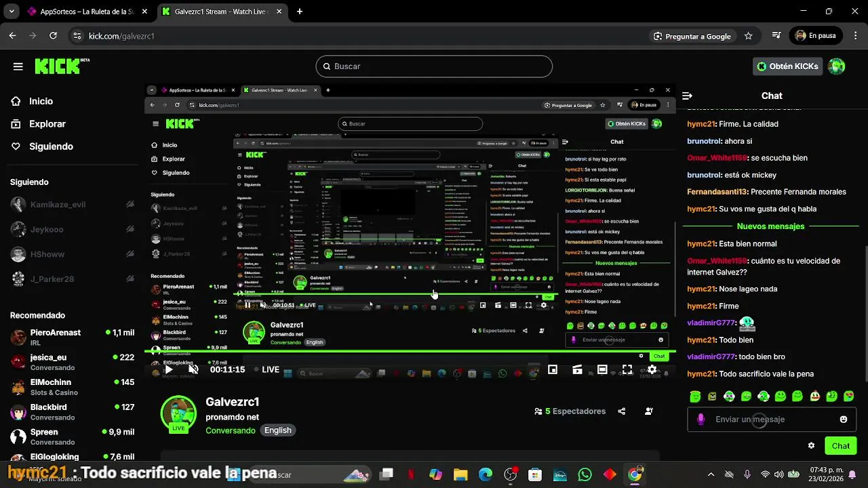868x488 pixels.
Task: Click the vladimirG777 username on 'todo bien bro'
Action: click(711, 357)
